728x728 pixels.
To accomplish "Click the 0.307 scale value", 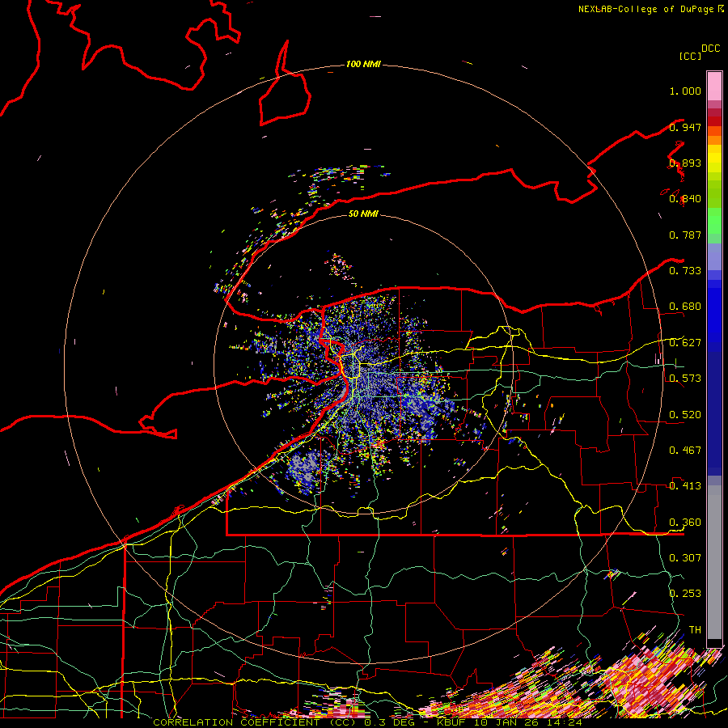I will (x=685, y=558).
